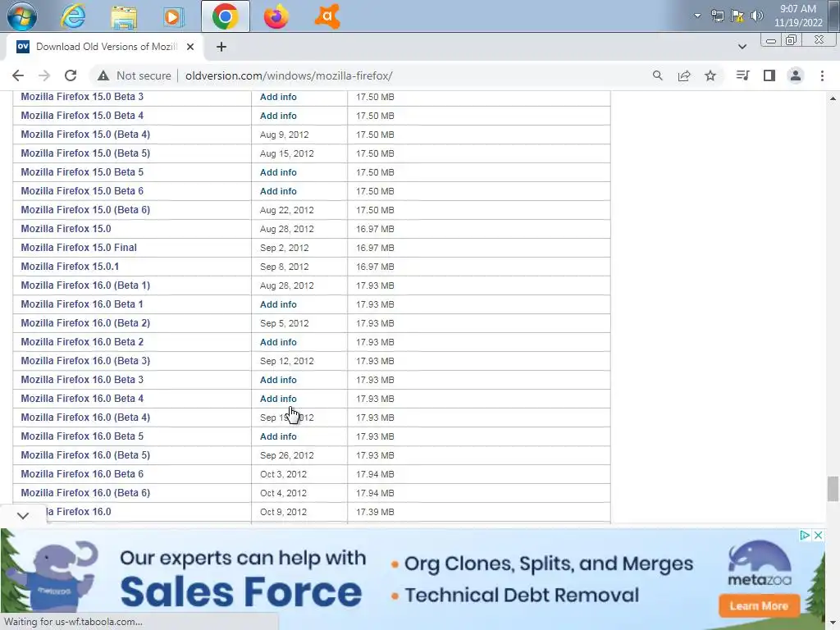The height and width of the screenshot is (630, 840).
Task: Click the Chrome taskbar icon
Action: (225, 16)
